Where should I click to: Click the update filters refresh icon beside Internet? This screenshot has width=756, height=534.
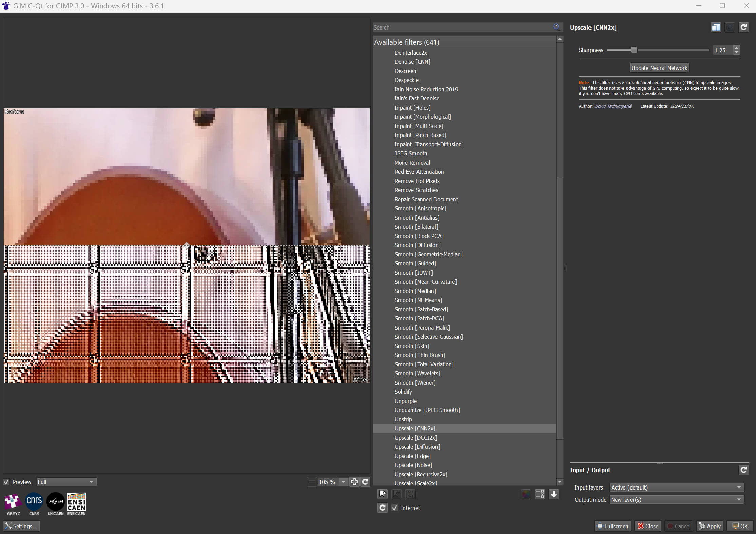click(382, 508)
